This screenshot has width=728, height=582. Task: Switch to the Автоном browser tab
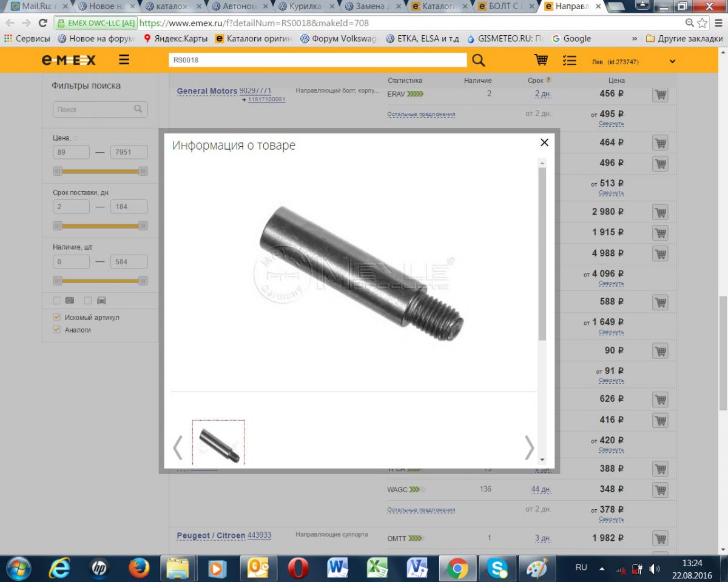(240, 7)
